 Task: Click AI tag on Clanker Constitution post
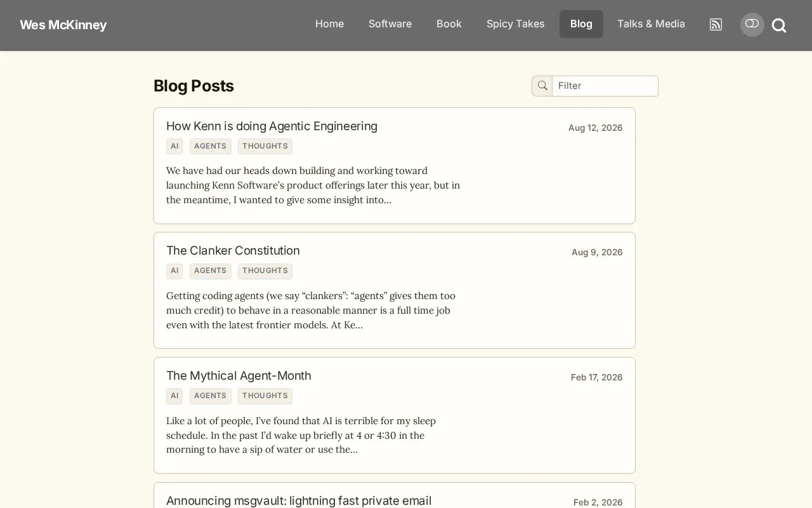174,271
